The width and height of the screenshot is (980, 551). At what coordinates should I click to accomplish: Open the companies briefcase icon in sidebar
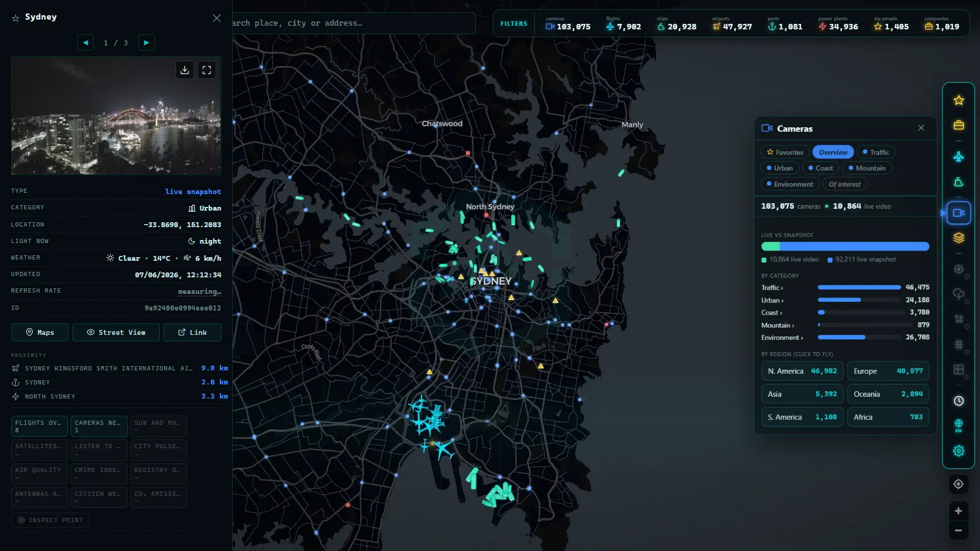959,126
